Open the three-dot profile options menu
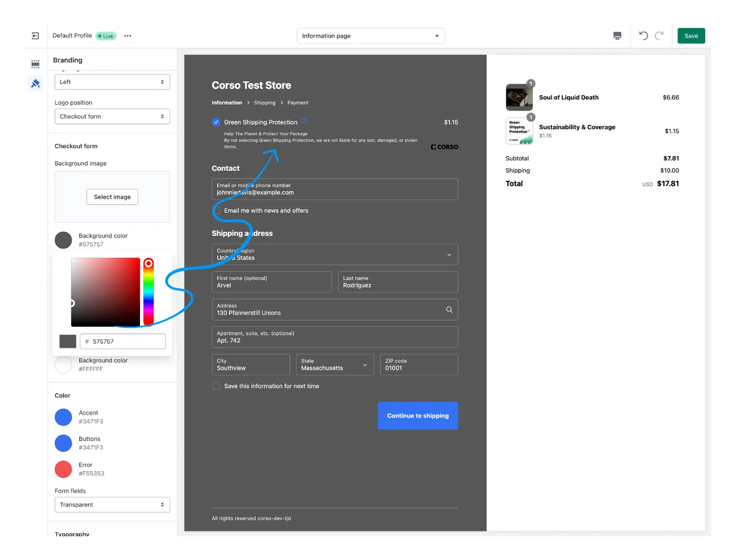This screenshot has width=735, height=560. pyautogui.click(x=128, y=36)
